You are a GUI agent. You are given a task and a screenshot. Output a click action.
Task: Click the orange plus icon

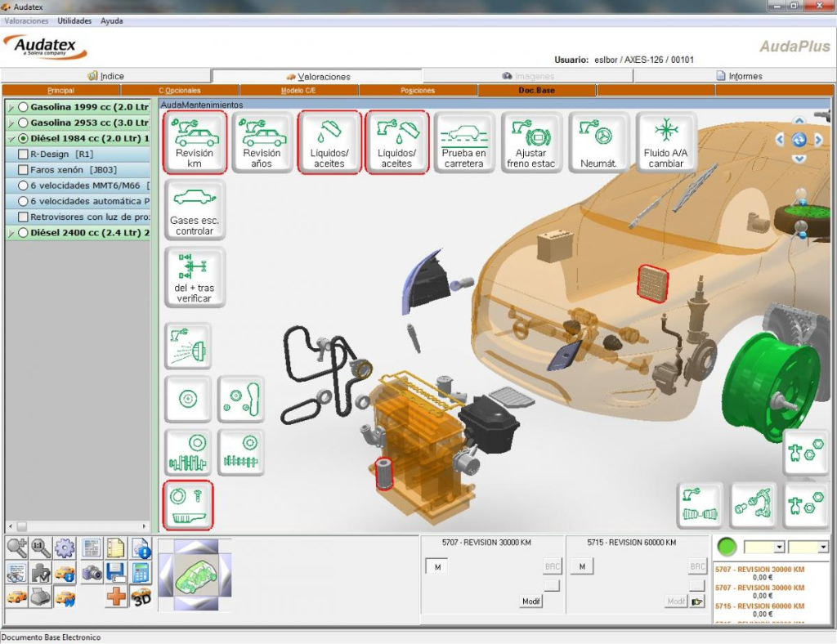(x=116, y=597)
